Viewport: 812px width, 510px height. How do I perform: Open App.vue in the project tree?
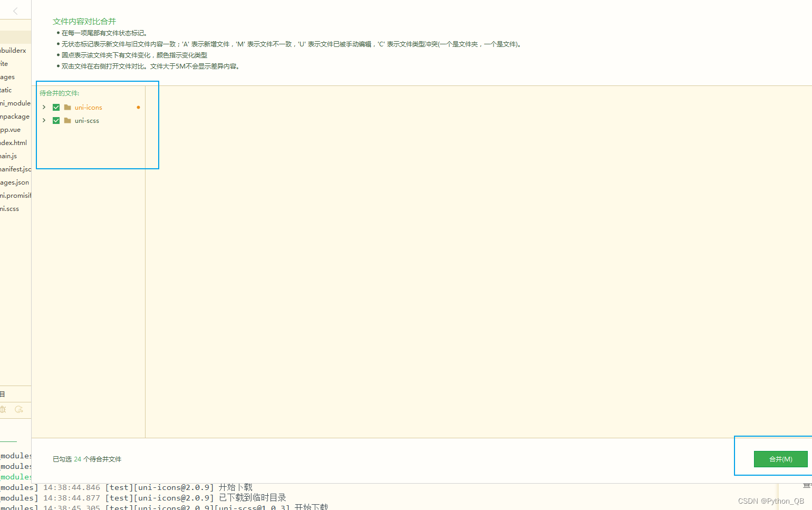click(10, 129)
